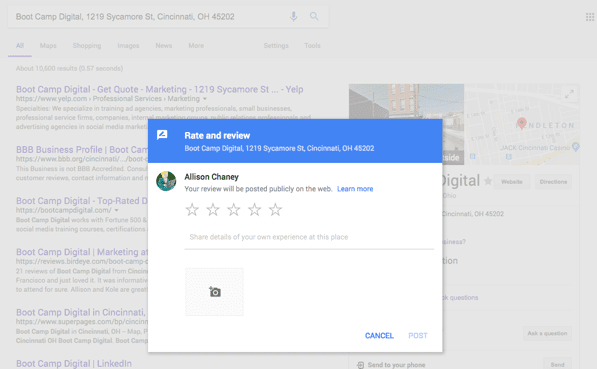
Task: Open the More search menu
Action: (196, 46)
